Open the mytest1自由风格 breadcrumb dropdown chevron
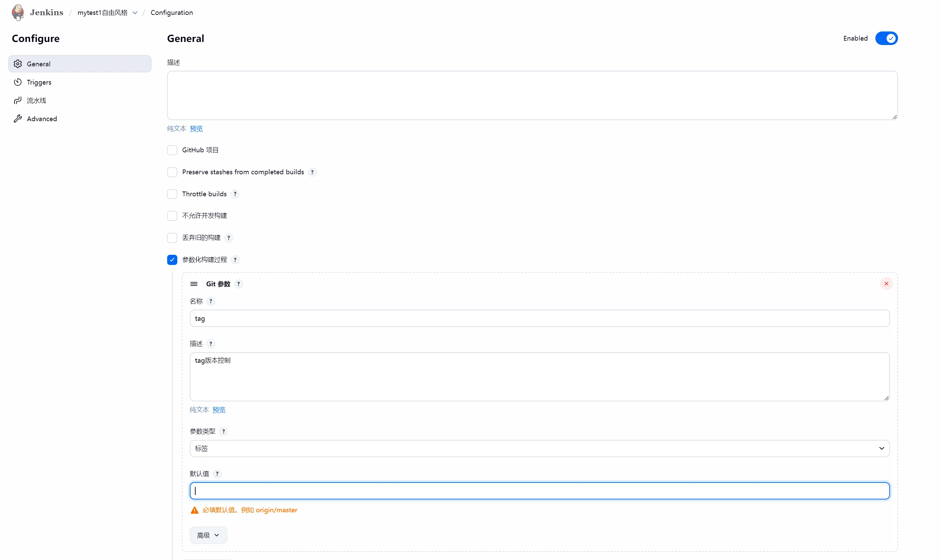The image size is (940, 560). (135, 13)
